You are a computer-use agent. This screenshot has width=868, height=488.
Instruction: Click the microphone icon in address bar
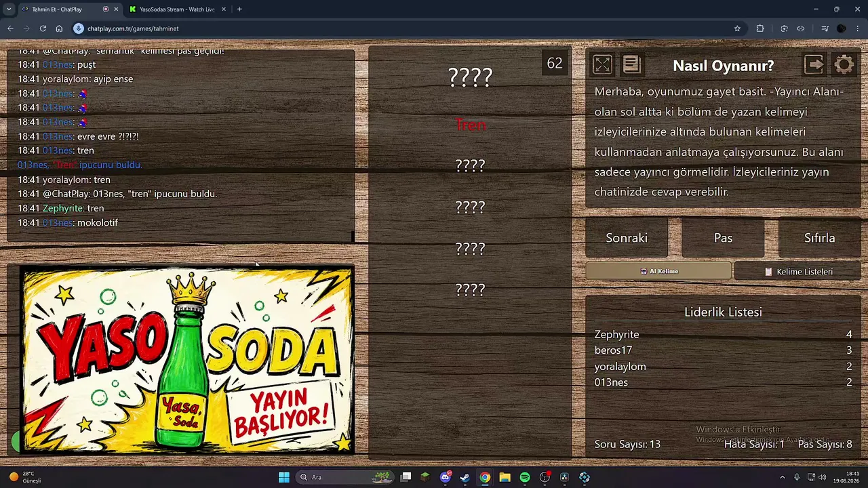(x=79, y=28)
